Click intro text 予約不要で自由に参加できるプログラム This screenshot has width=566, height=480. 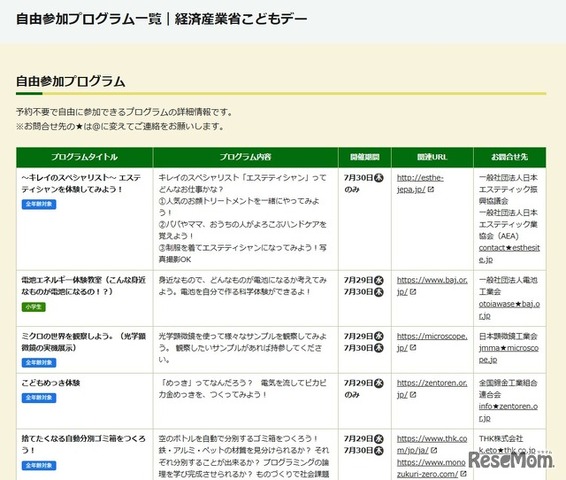[x=124, y=112]
